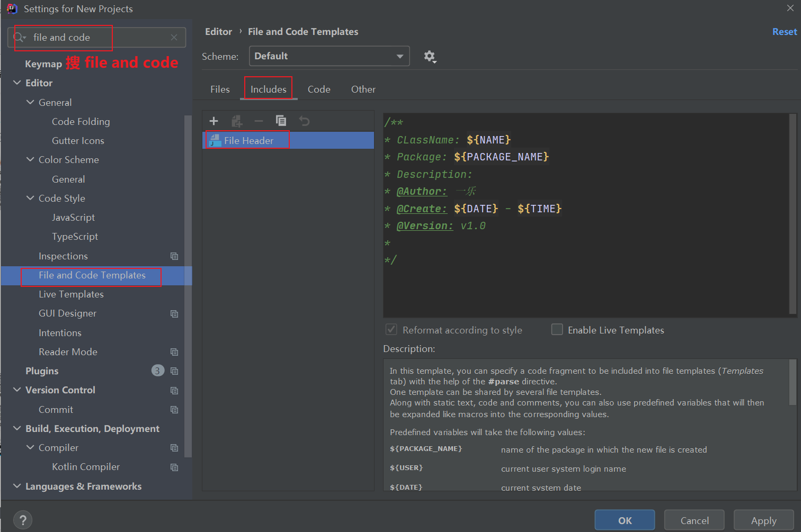The height and width of the screenshot is (532, 801).
Task: Collapse the Color Scheme node
Action: 30,159
